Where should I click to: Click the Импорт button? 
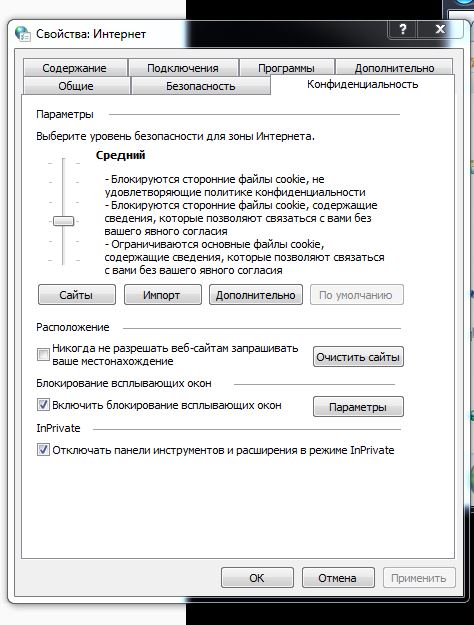(163, 295)
